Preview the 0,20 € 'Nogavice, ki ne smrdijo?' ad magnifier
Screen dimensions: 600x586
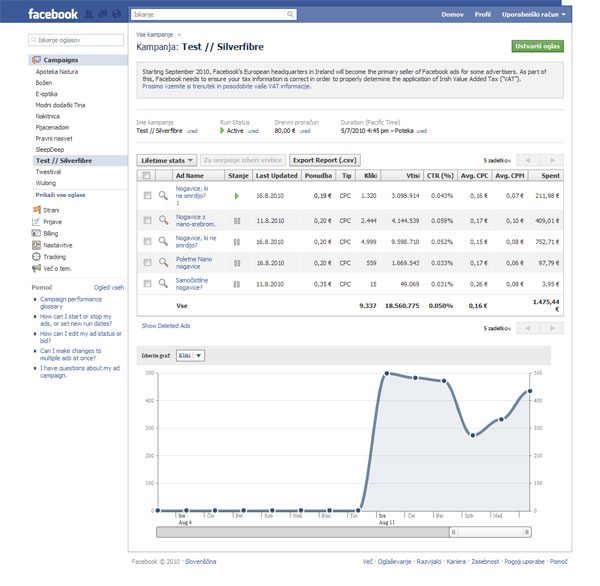tap(163, 241)
